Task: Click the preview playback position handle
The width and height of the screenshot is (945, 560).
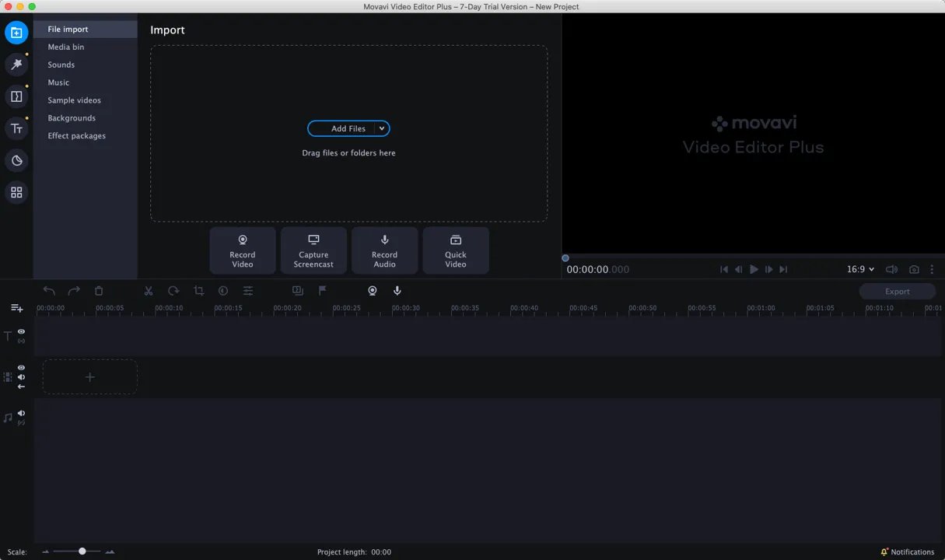Action: tap(565, 258)
